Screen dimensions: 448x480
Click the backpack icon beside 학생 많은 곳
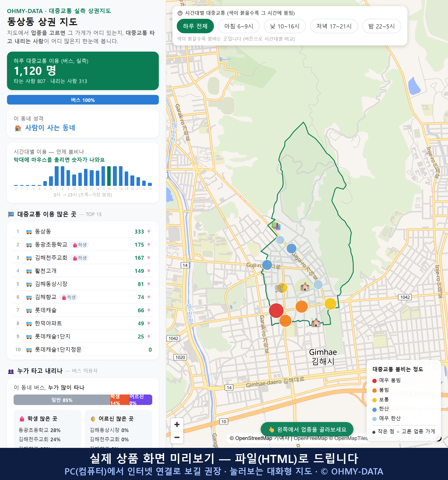[x=22, y=419]
